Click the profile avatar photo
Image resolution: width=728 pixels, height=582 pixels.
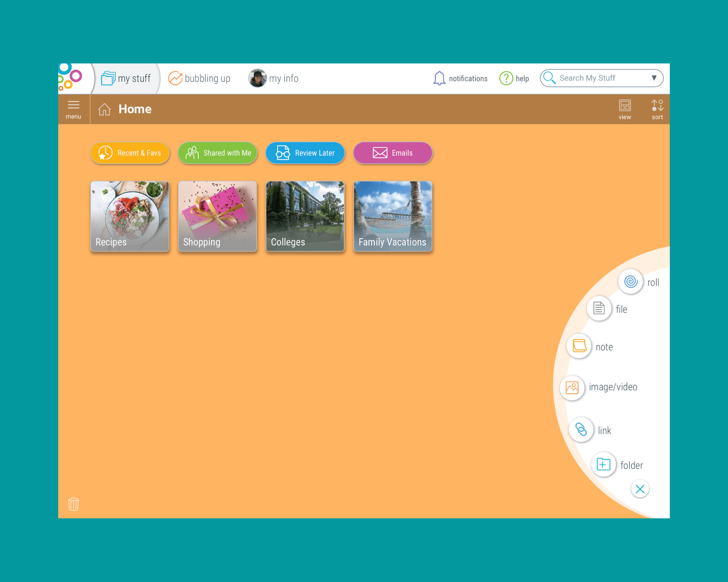tap(257, 78)
